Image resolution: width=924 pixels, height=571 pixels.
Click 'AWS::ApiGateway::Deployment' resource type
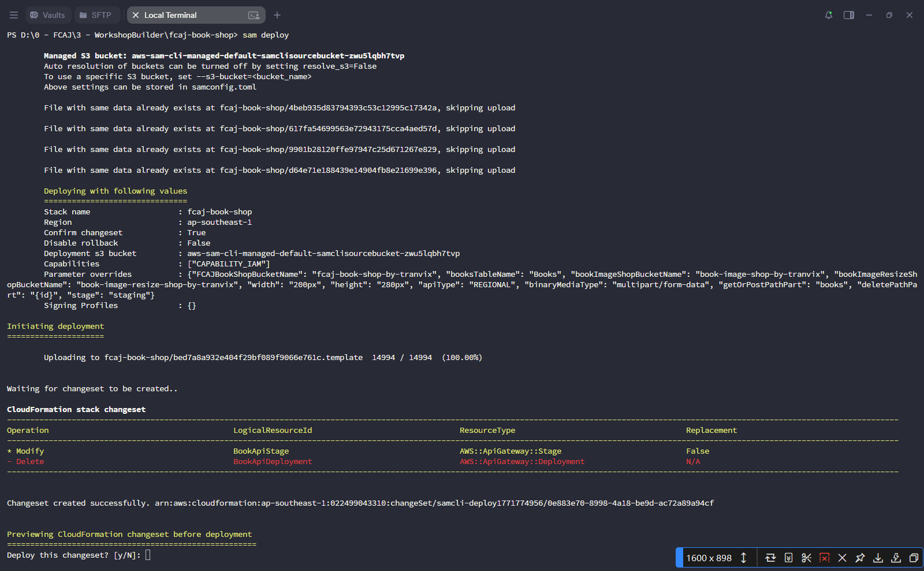point(522,461)
